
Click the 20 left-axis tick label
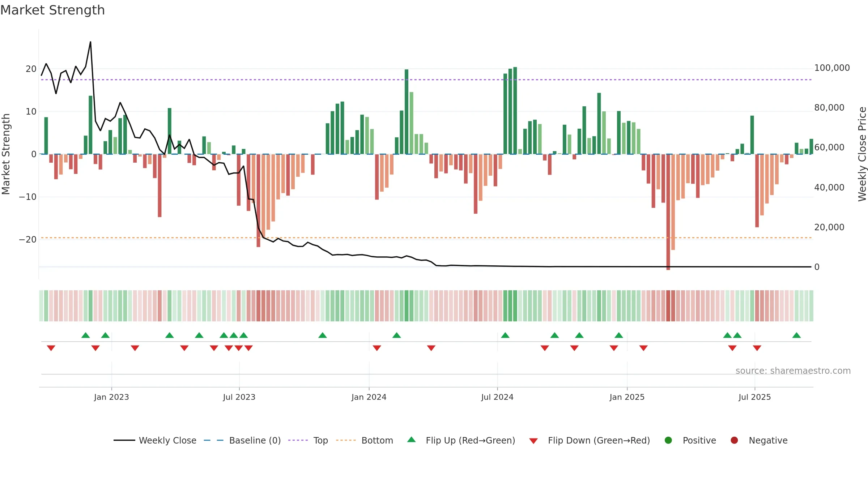tap(31, 69)
